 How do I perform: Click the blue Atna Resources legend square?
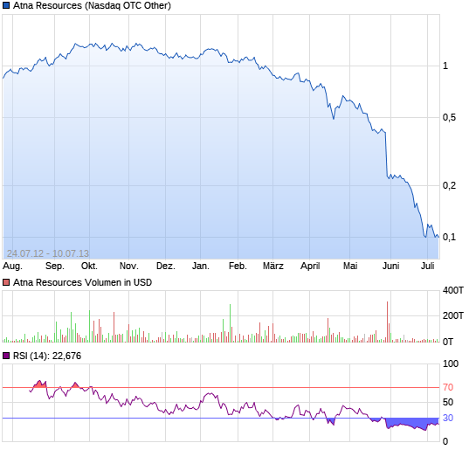click(6, 6)
